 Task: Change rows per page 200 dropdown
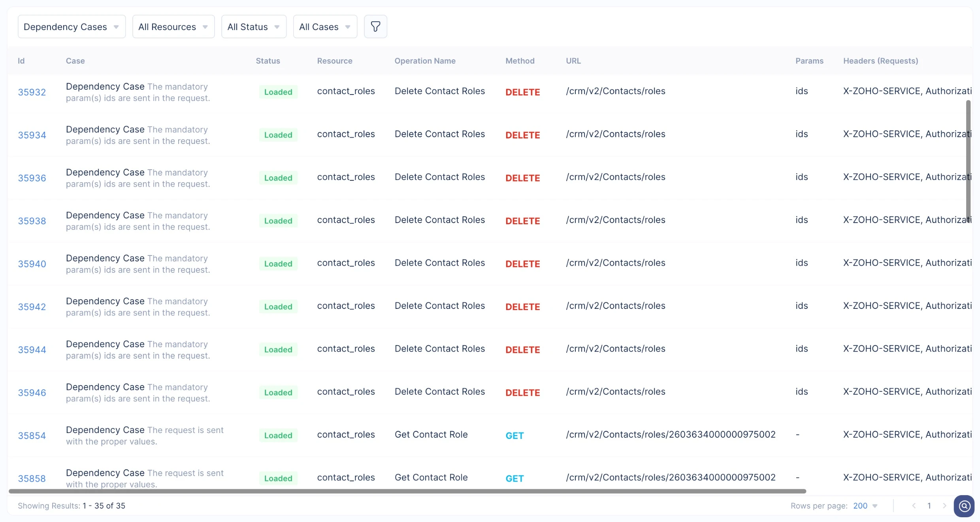pos(865,506)
